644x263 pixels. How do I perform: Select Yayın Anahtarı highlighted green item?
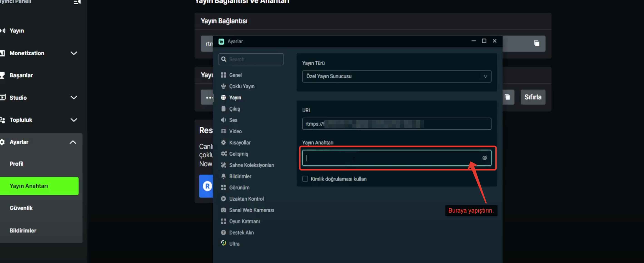(x=39, y=186)
